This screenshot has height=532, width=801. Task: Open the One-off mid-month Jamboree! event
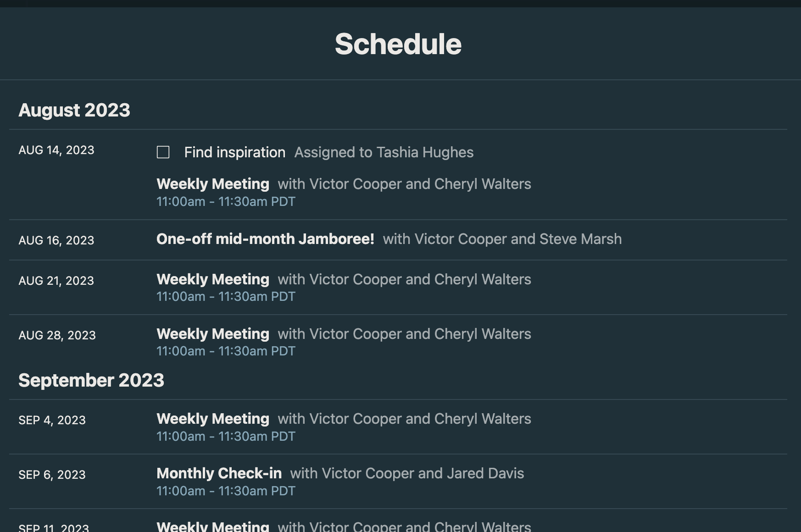tap(265, 239)
